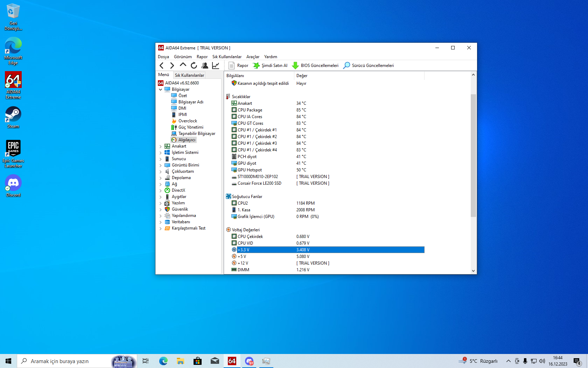Expand the Depolama tree node

point(161,178)
